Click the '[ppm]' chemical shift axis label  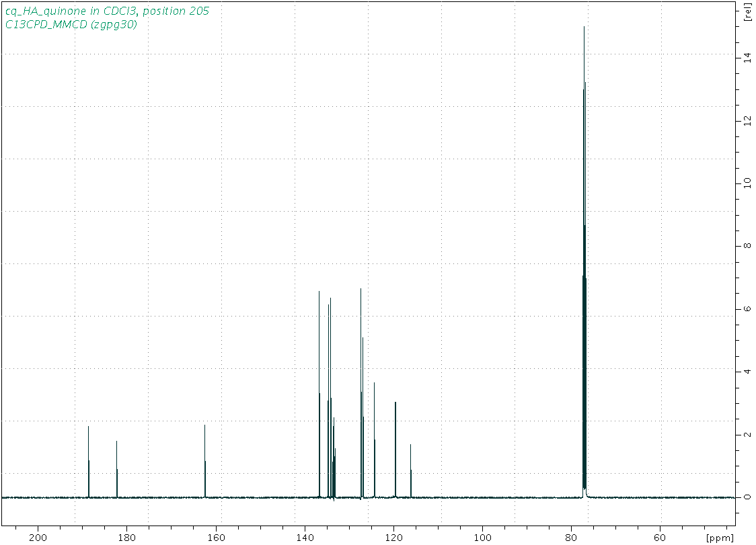718,537
